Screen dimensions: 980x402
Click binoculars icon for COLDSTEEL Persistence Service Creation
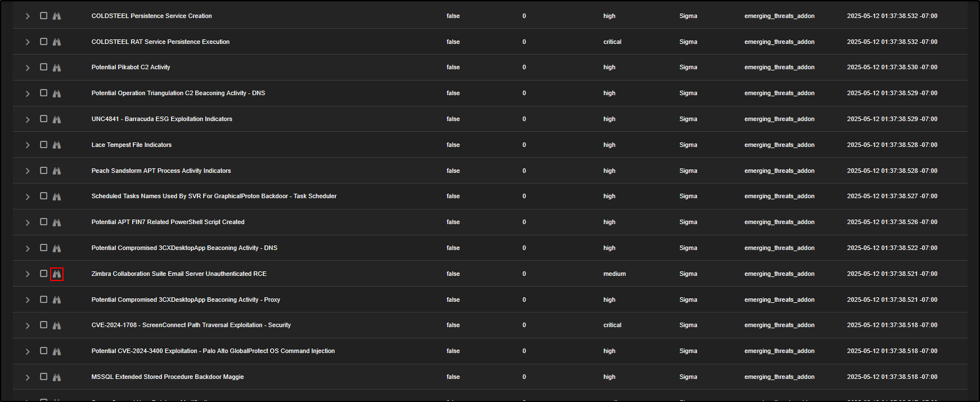pyautogui.click(x=57, y=16)
